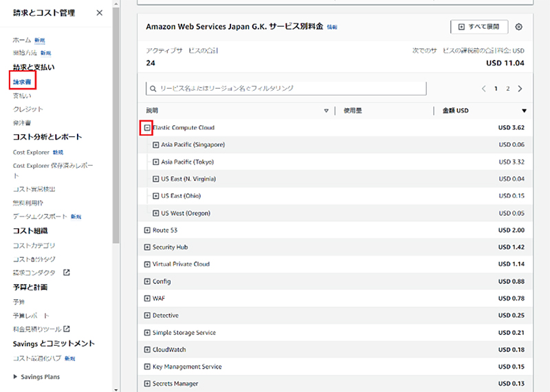Click the search magnifier icon in filter

[153, 89]
